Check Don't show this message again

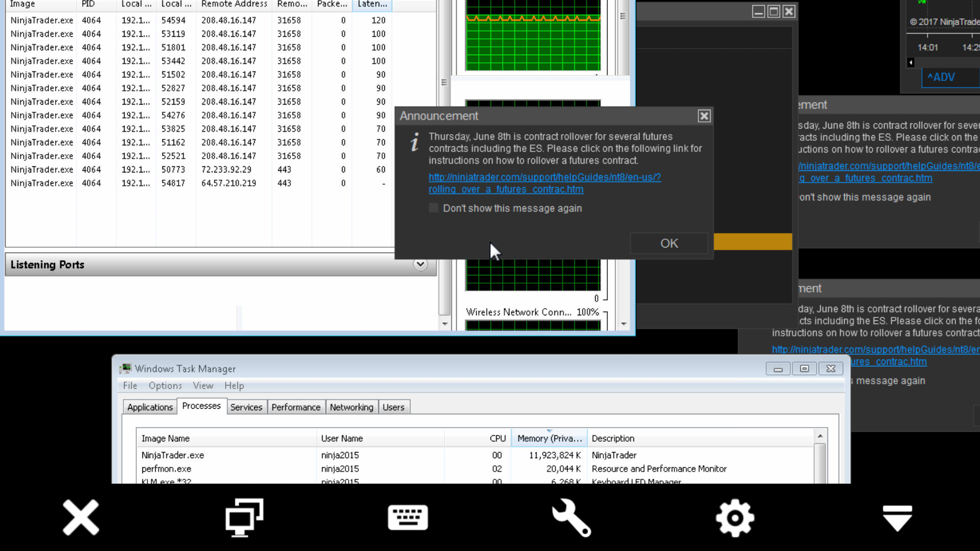coord(434,208)
